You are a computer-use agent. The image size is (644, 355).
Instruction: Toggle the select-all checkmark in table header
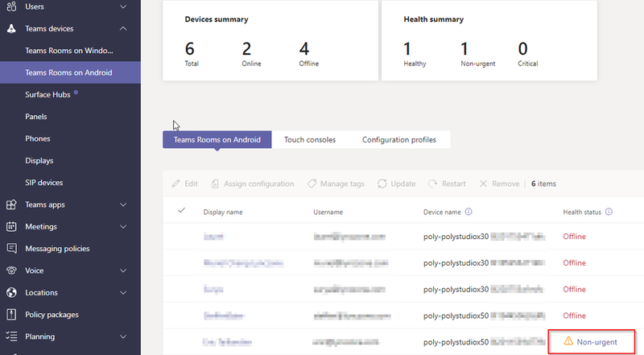pos(181,210)
